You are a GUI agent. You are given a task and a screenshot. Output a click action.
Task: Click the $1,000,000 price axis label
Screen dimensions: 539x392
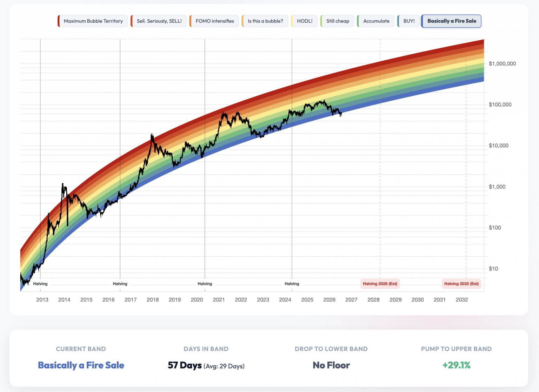503,63
